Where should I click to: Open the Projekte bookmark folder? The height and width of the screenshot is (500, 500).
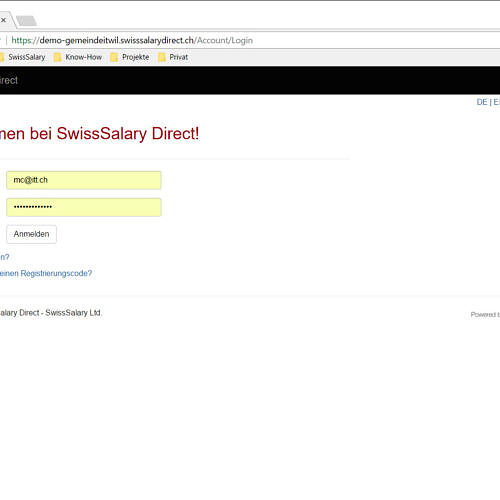coord(130,57)
